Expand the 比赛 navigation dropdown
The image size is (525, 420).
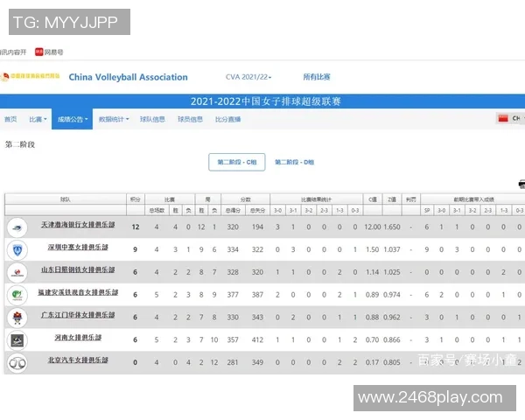(35, 119)
